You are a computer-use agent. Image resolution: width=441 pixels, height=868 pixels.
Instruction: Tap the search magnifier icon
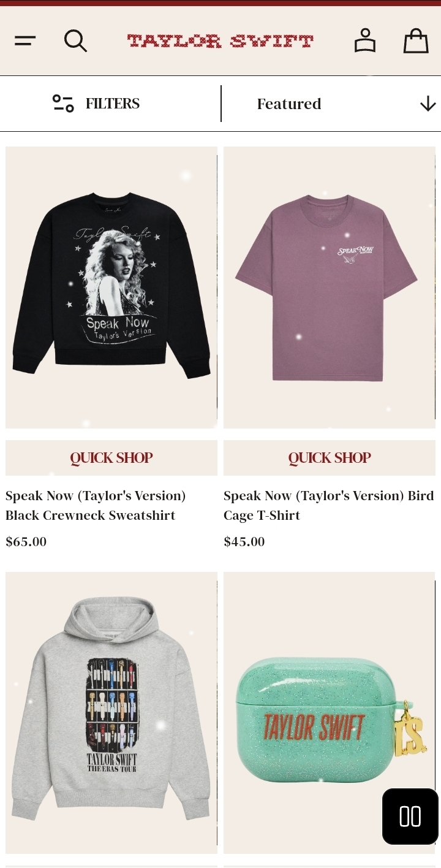(x=75, y=41)
